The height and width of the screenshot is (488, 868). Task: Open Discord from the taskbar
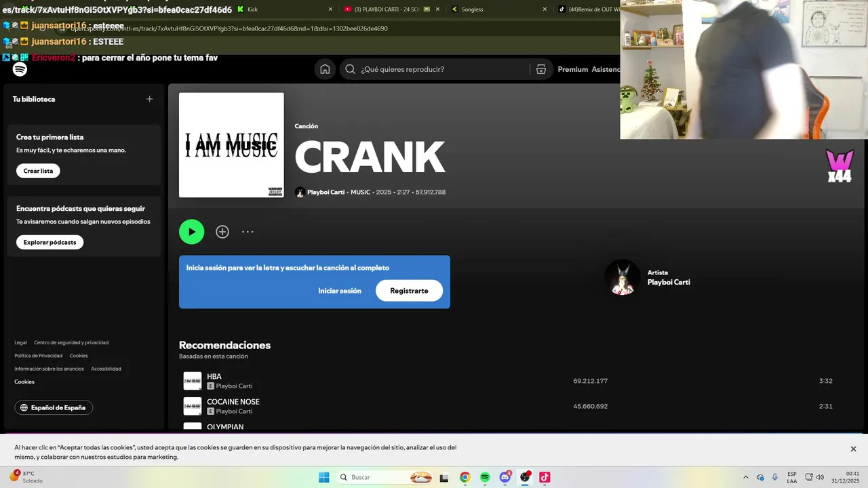[x=505, y=477]
